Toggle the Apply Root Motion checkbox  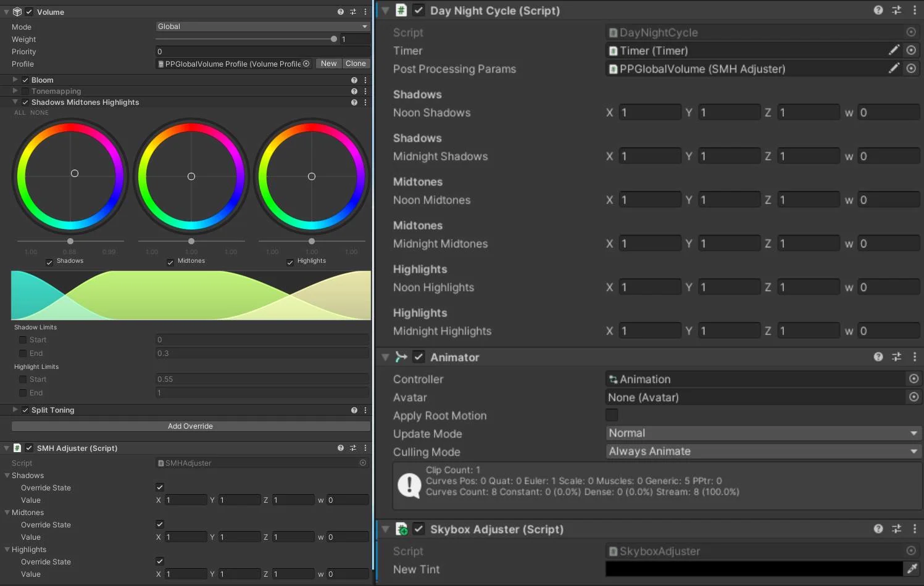tap(611, 415)
